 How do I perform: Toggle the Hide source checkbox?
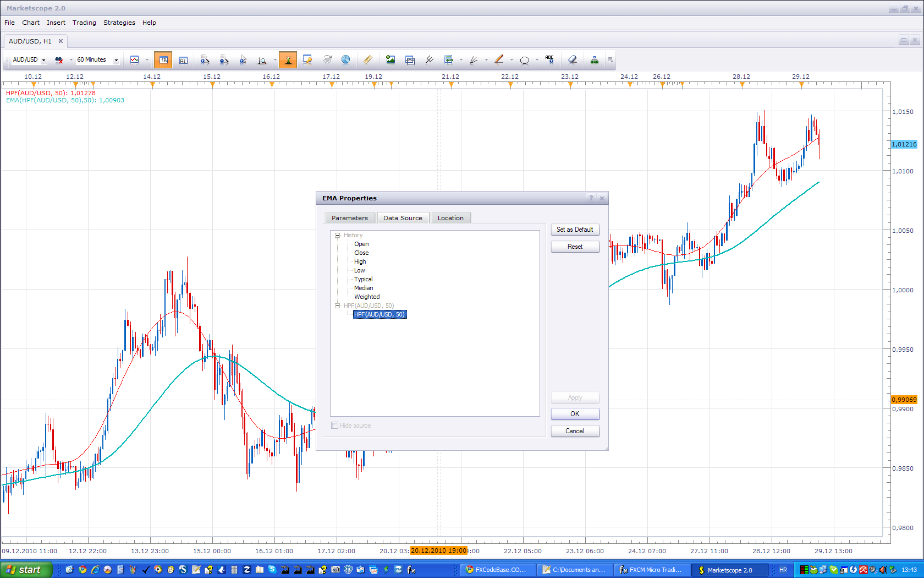tap(334, 426)
